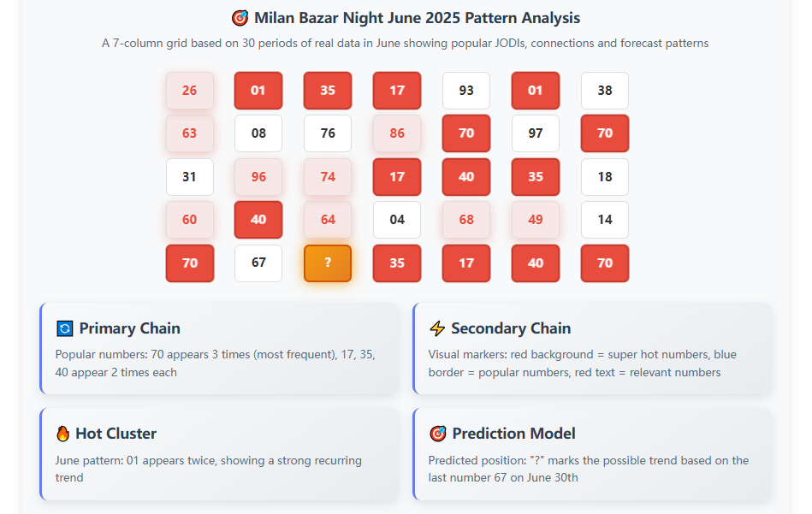Click the pink cell showing 96
The height and width of the screenshot is (514, 812).
pyautogui.click(x=258, y=177)
